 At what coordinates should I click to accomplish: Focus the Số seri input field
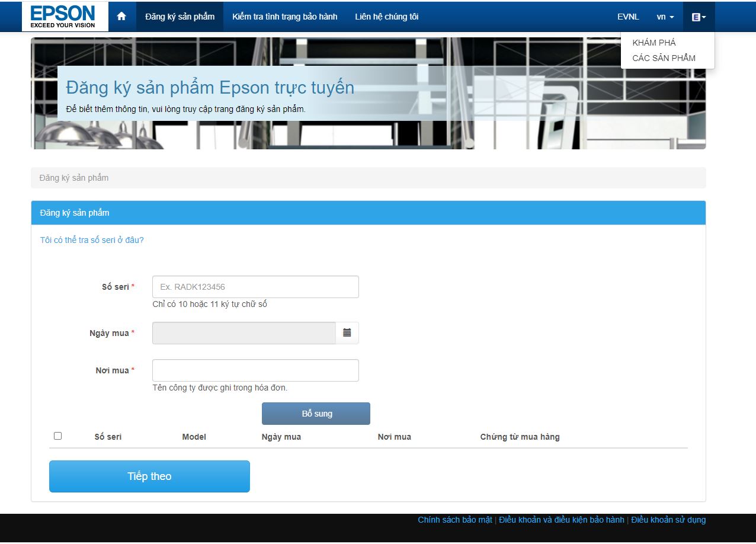tap(255, 287)
